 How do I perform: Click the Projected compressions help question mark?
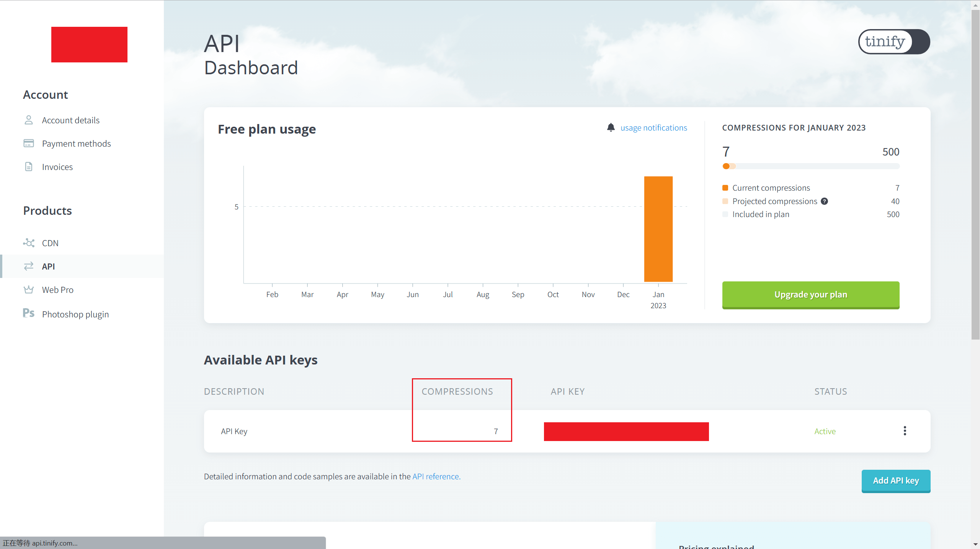[x=825, y=201]
